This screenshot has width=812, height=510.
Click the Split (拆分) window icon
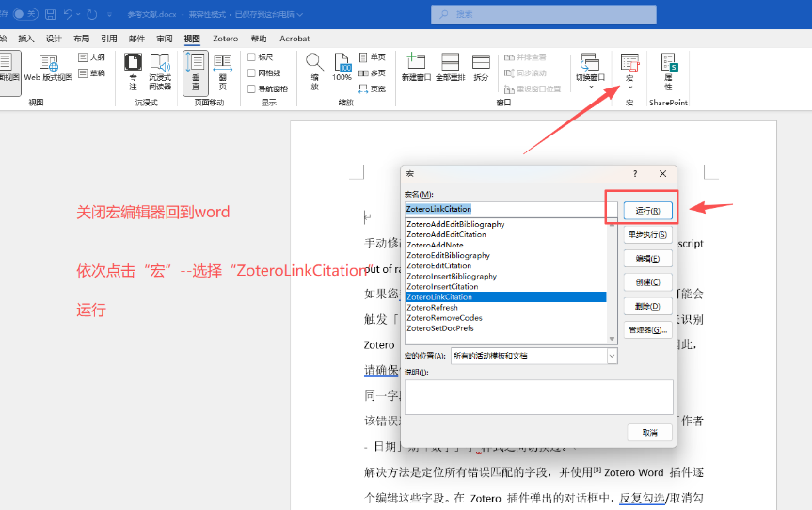[481, 64]
